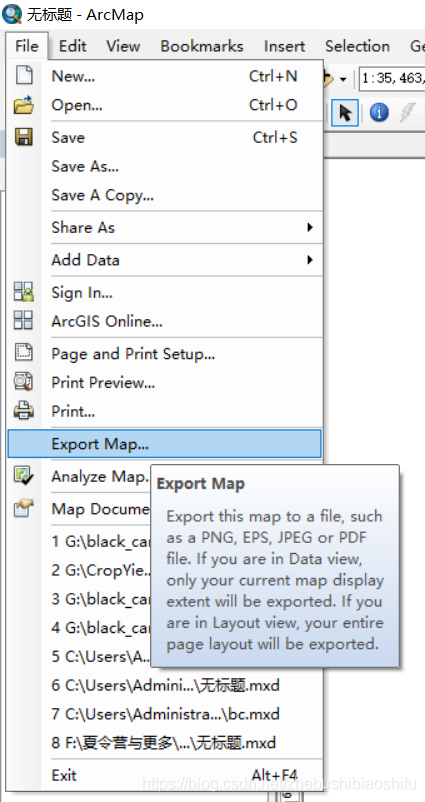
Task: Click the printer icon for Print
Action: 24,410
